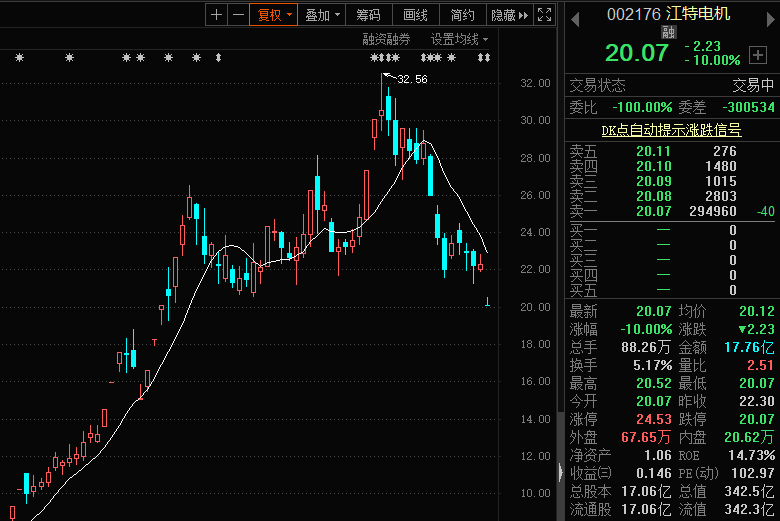Viewport: 780px width, 521px height.
Task: Select 卖二 price 20.08
Action: click(x=654, y=196)
